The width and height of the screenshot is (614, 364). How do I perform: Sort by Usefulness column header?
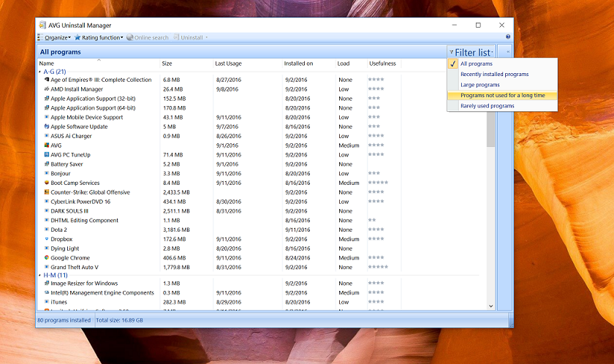pos(384,64)
